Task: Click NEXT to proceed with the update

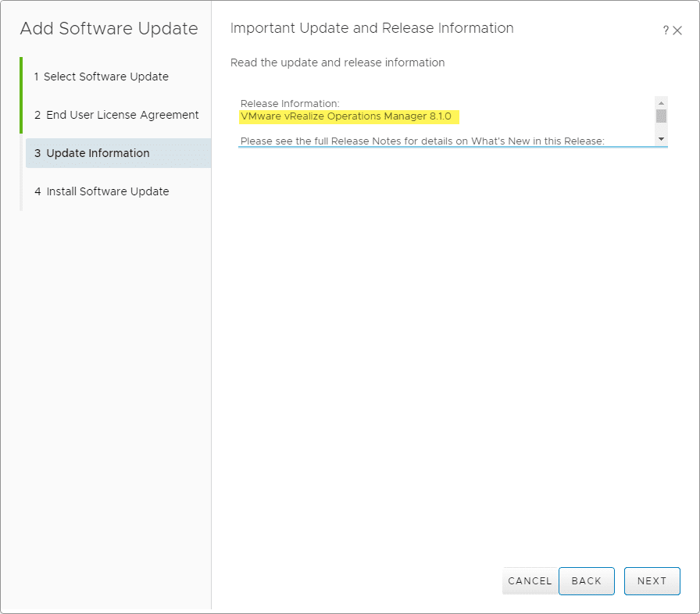Action: coord(652,581)
